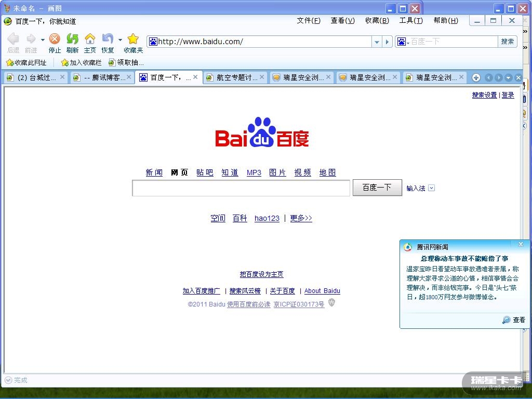Go to home page via 主页 icon
The image size is (532, 399).
click(90, 38)
